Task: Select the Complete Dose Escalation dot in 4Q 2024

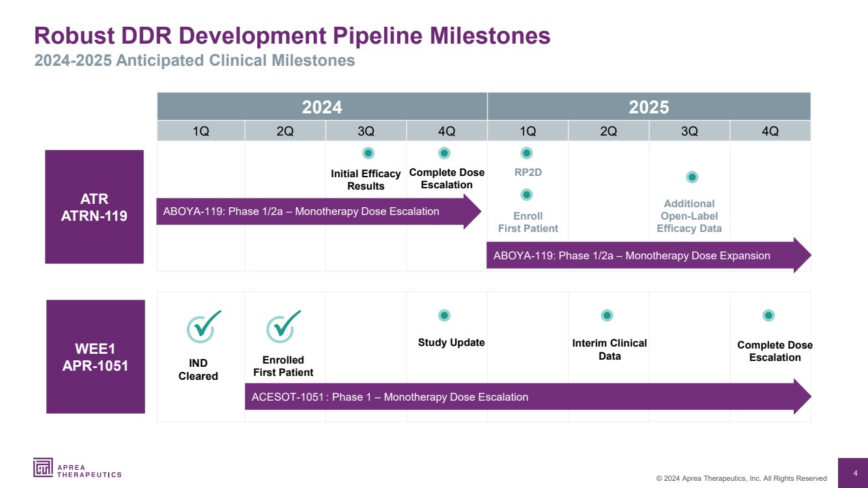Action: (444, 153)
